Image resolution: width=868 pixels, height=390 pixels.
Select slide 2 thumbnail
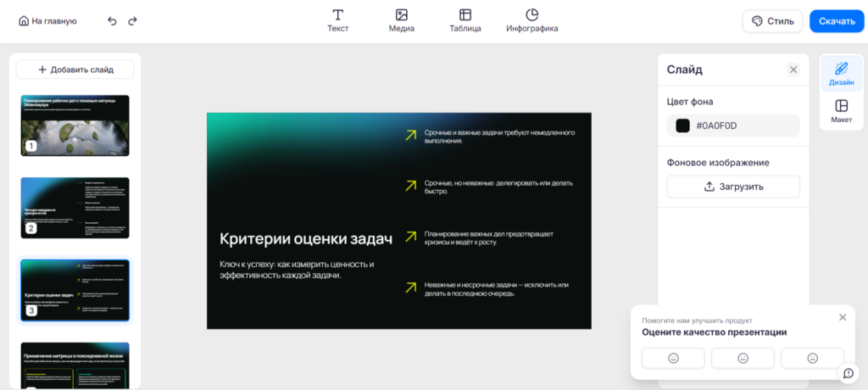75,208
